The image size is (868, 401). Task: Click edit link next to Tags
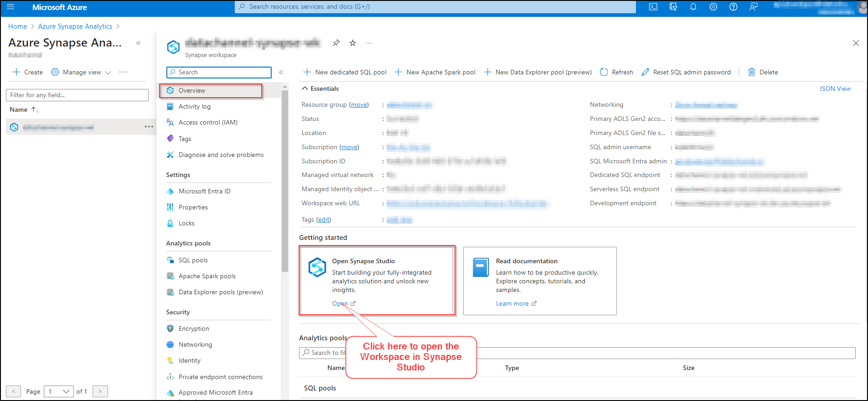(324, 219)
